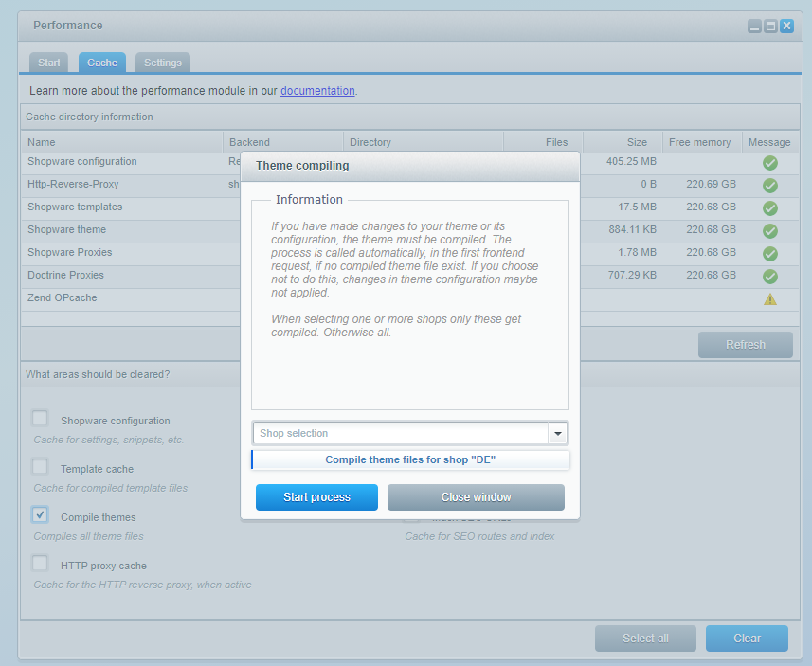Enable the Shopware configuration checkbox

tap(40, 419)
